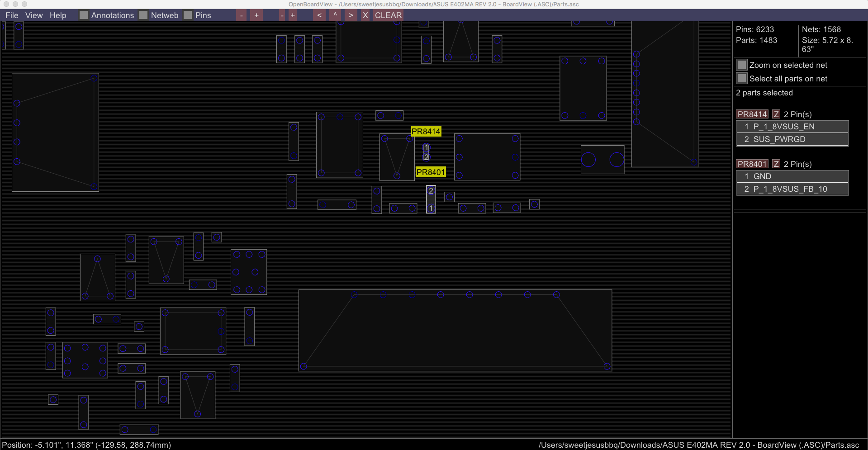
Task: Click pin 2 of PR8414 on the board
Action: pyautogui.click(x=427, y=157)
